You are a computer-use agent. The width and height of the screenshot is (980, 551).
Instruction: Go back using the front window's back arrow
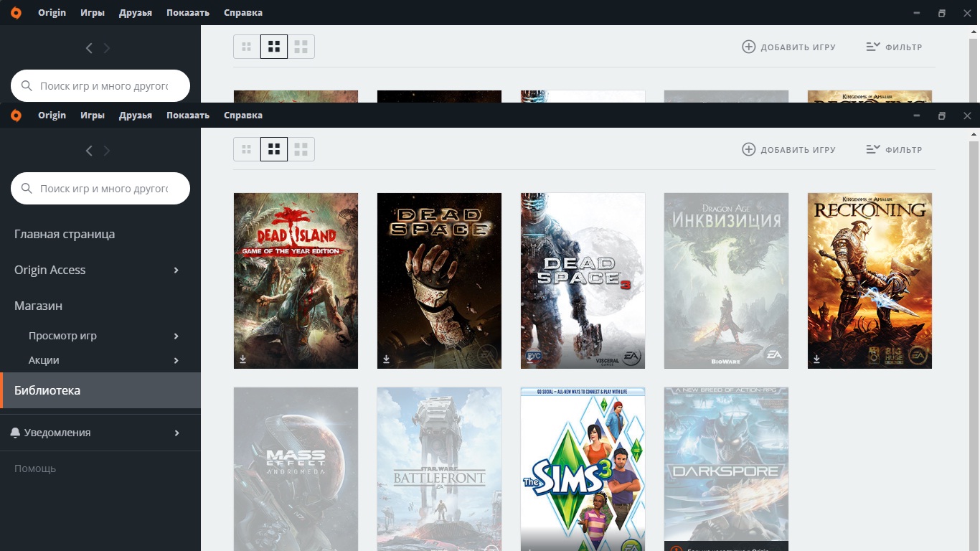(x=89, y=151)
